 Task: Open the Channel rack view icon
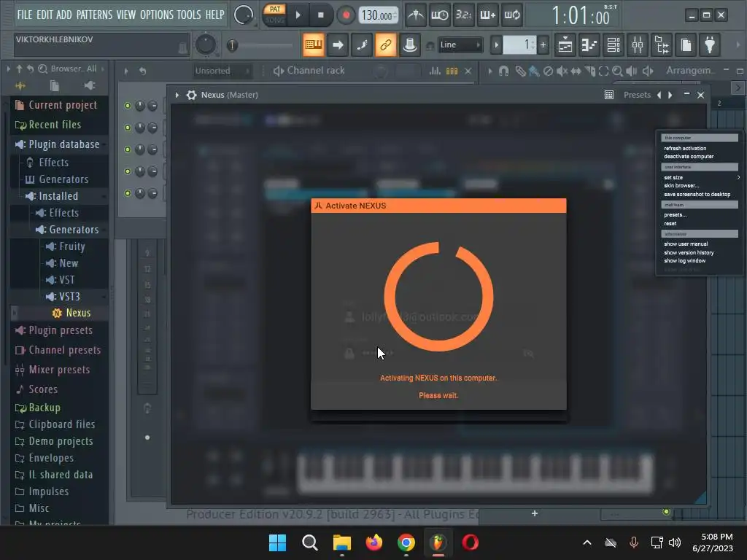(x=614, y=44)
